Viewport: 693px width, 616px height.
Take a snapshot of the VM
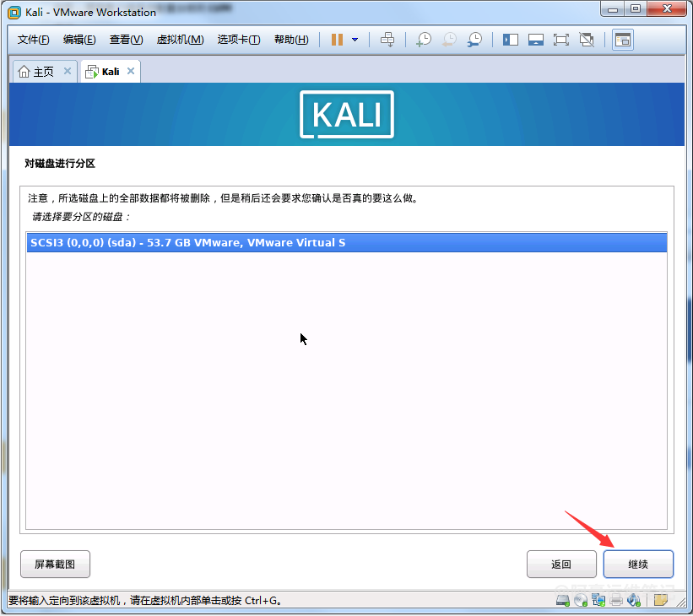point(424,40)
